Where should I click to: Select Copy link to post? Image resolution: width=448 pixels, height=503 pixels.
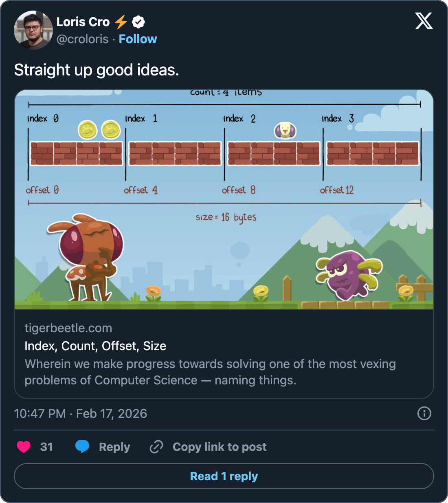point(220,447)
